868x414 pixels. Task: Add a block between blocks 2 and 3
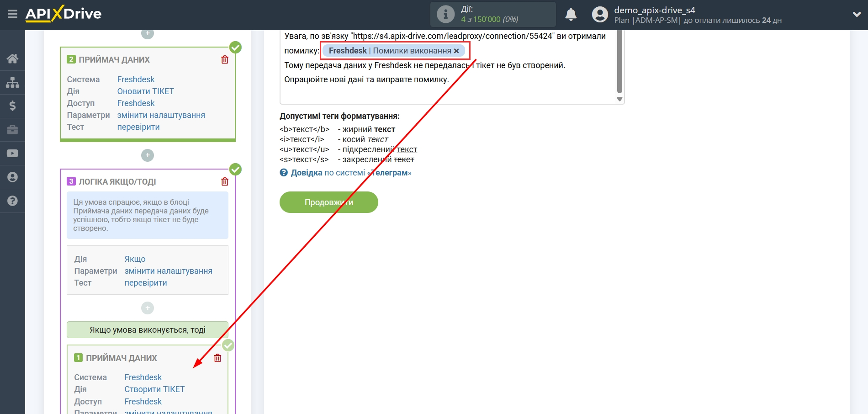(x=148, y=155)
